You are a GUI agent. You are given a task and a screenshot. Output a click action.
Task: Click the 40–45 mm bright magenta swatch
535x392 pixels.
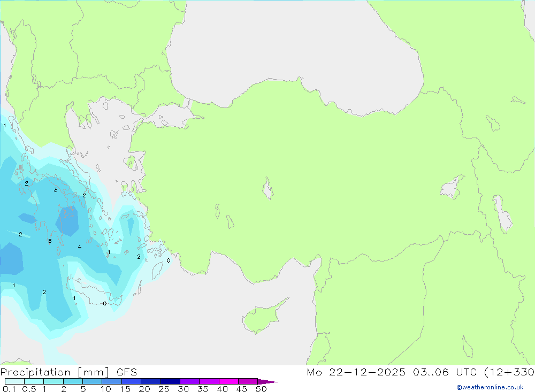[228, 381]
